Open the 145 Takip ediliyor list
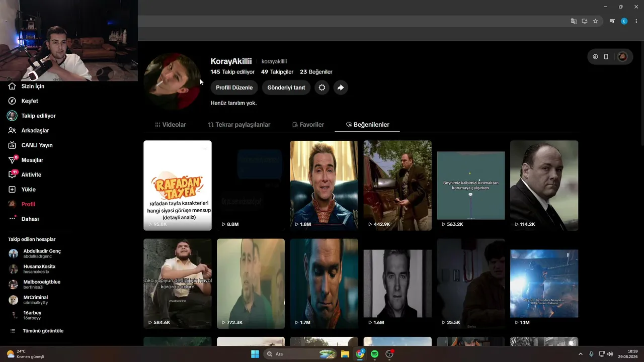The width and height of the screenshot is (644, 362). [x=232, y=72]
